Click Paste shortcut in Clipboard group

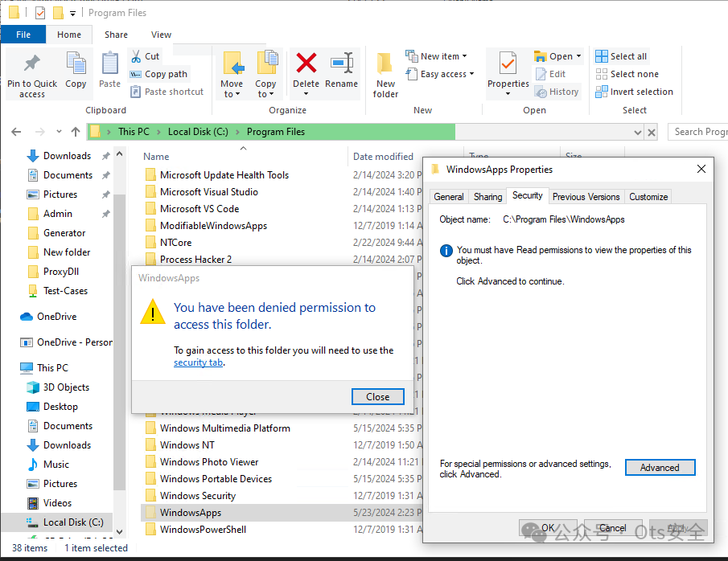point(167,92)
